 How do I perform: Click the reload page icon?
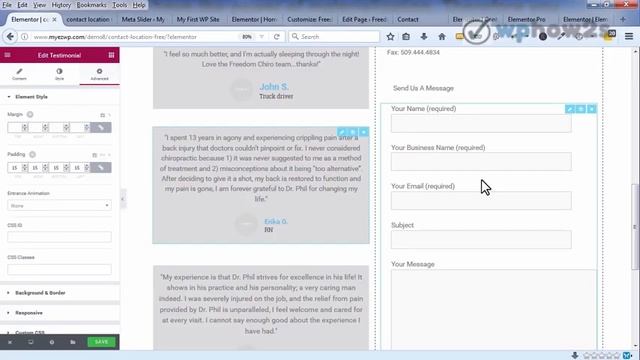pos(276,37)
